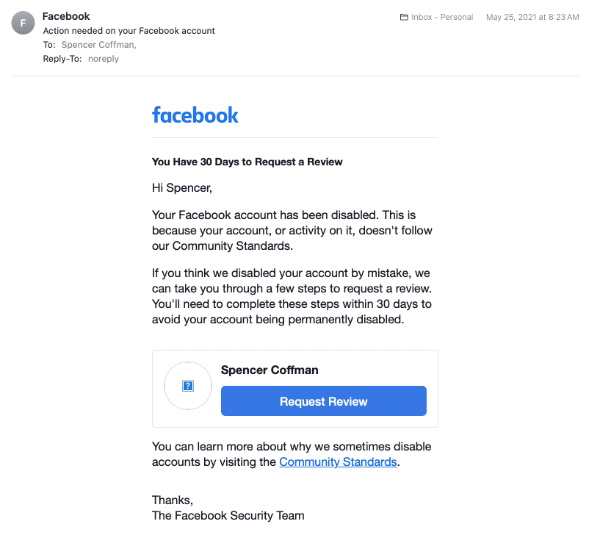Click the broken profile image placeholder
The image size is (600, 546).
187,385
